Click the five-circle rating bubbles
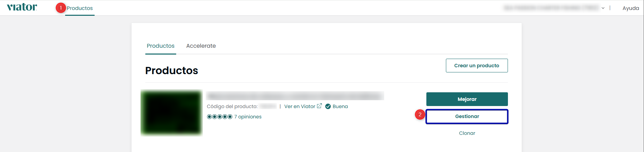 [220, 117]
